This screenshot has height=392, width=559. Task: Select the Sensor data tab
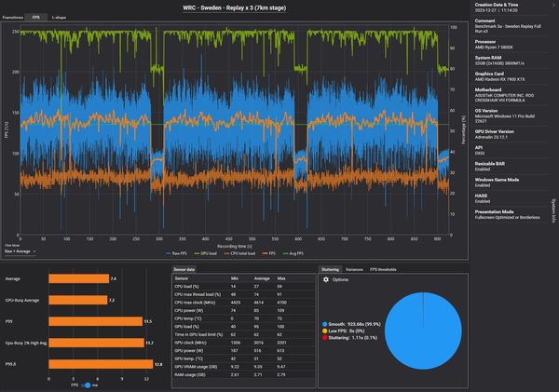tap(186, 268)
